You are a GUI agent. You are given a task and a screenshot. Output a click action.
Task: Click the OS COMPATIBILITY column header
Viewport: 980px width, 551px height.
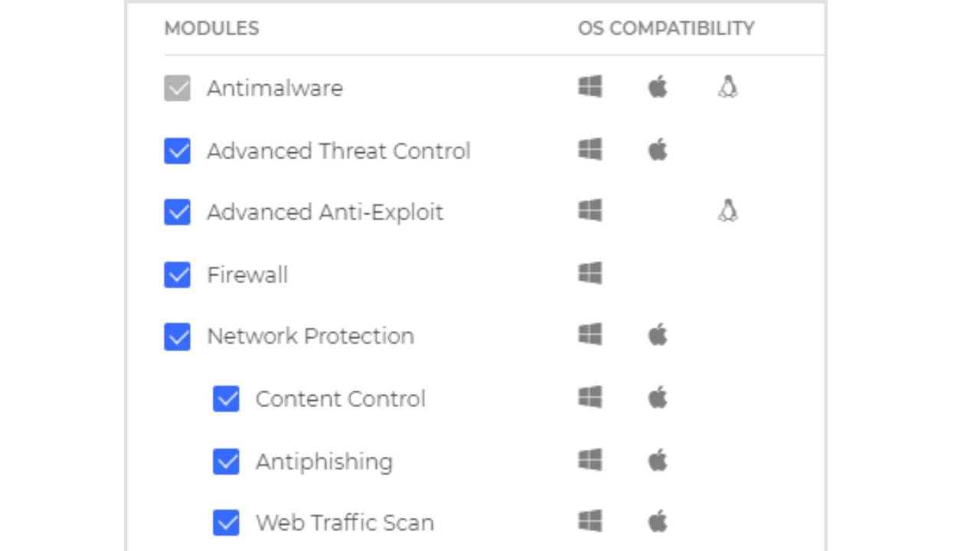point(666,28)
